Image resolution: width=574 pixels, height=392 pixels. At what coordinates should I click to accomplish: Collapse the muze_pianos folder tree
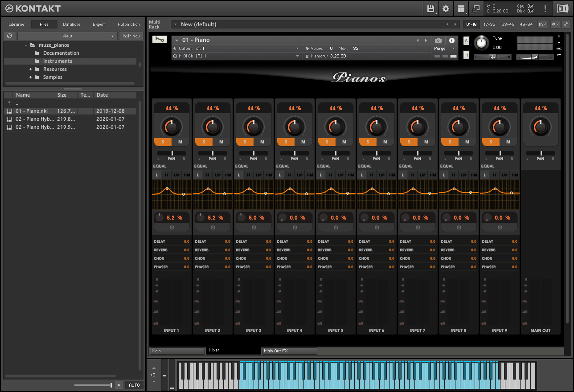click(x=26, y=45)
